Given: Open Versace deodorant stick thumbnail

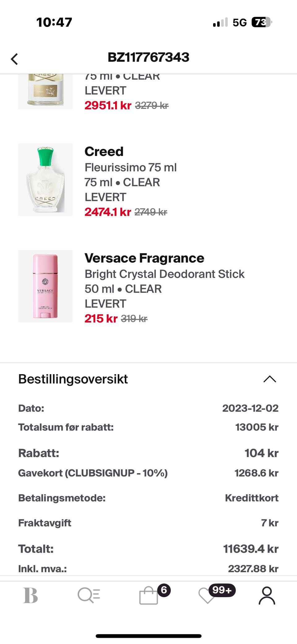Looking at the screenshot, I should click(x=45, y=286).
